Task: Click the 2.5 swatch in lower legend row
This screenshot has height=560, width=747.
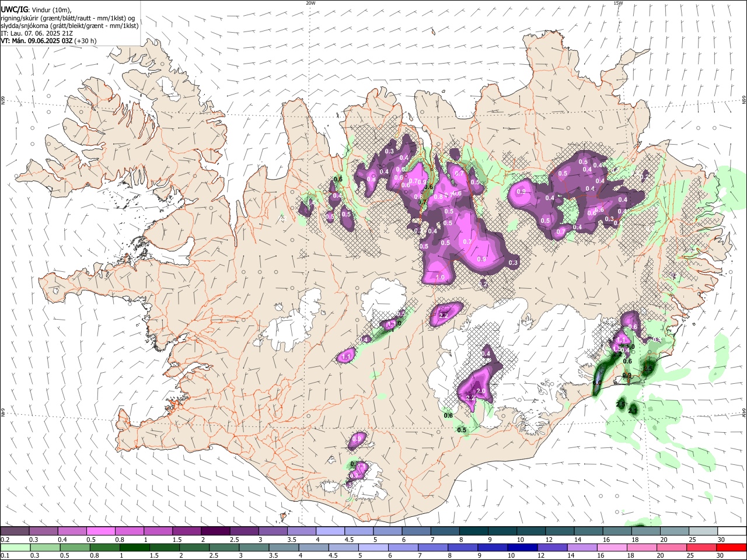Action: [x=224, y=548]
